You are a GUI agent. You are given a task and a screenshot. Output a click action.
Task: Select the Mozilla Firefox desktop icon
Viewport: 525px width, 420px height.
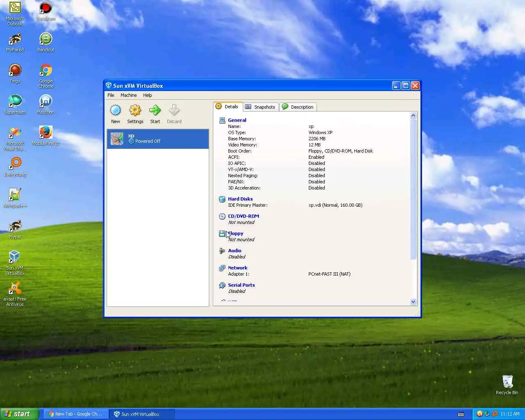point(46,136)
